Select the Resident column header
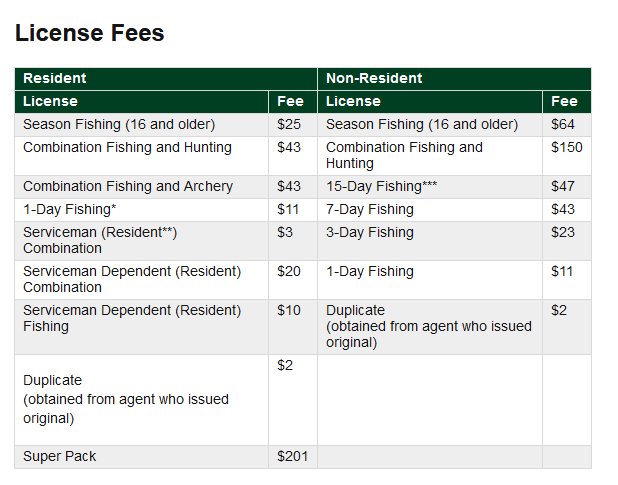Image resolution: width=618 pixels, height=485 pixels. tap(166, 79)
